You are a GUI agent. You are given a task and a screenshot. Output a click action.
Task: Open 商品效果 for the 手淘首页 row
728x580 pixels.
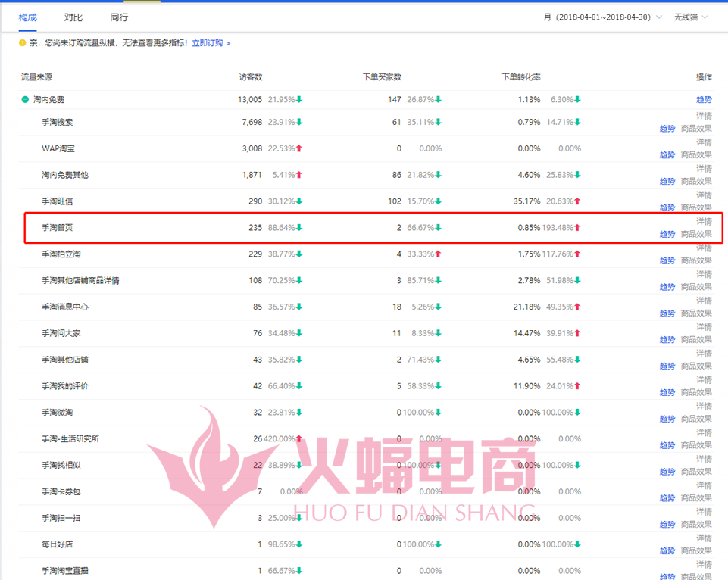[696, 234]
